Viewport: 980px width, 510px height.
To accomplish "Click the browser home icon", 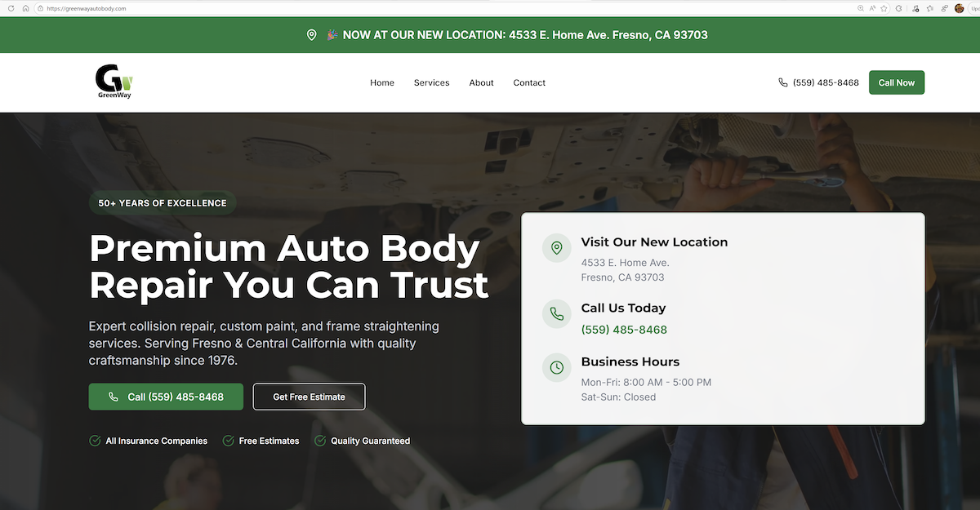I will 27,8.
